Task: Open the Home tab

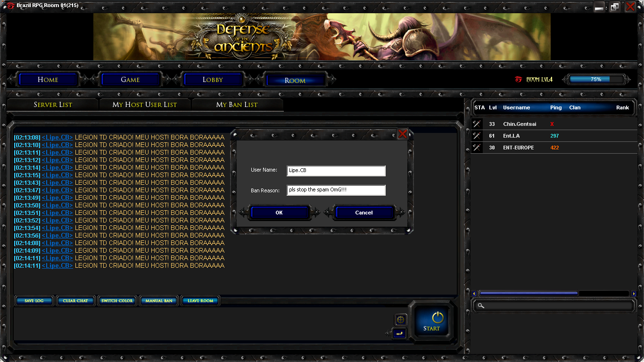Action: tap(48, 80)
